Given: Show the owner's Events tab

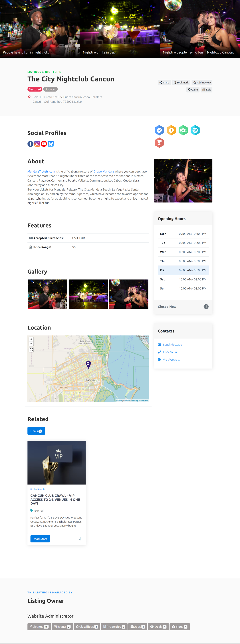Looking at the screenshot, I should tap(62, 627).
